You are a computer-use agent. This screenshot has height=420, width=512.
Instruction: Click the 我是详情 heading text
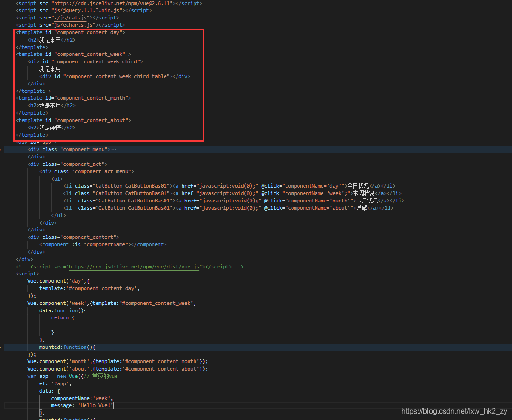(50, 128)
